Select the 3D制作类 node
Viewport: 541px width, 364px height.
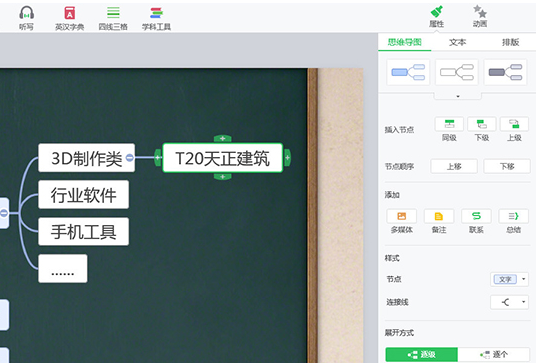pyautogui.click(x=86, y=158)
